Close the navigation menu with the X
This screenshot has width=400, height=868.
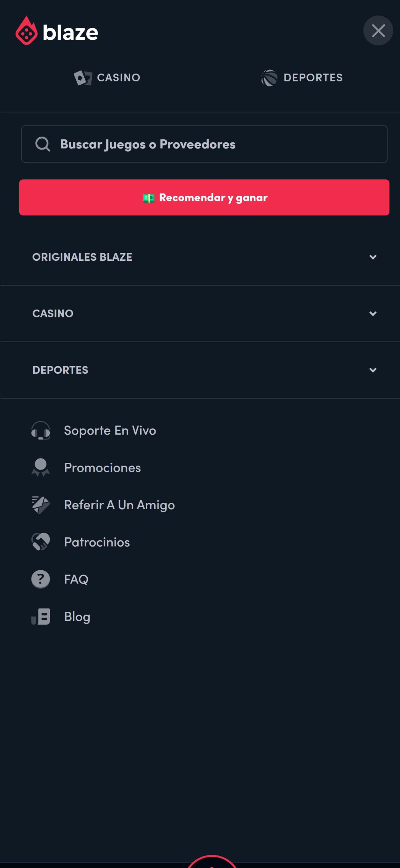[378, 31]
